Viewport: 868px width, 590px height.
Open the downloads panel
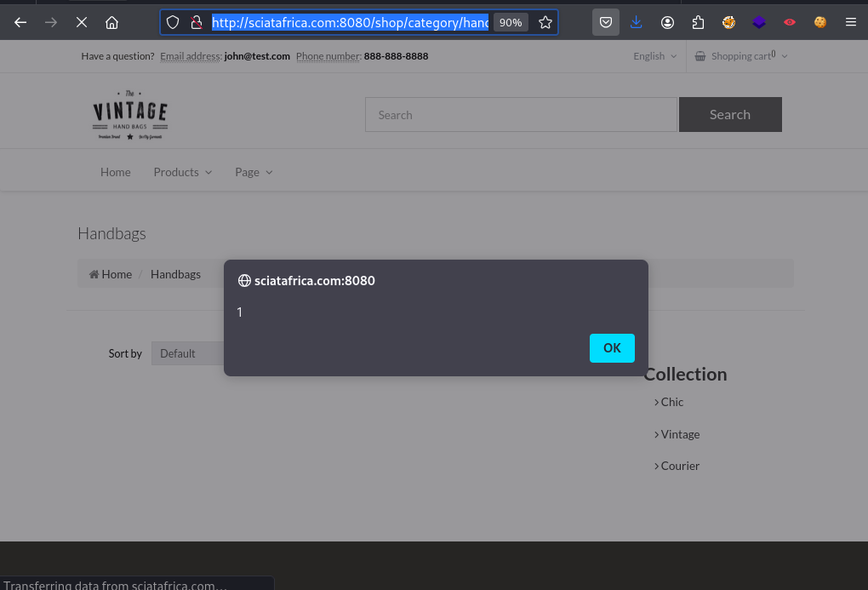tap(636, 23)
